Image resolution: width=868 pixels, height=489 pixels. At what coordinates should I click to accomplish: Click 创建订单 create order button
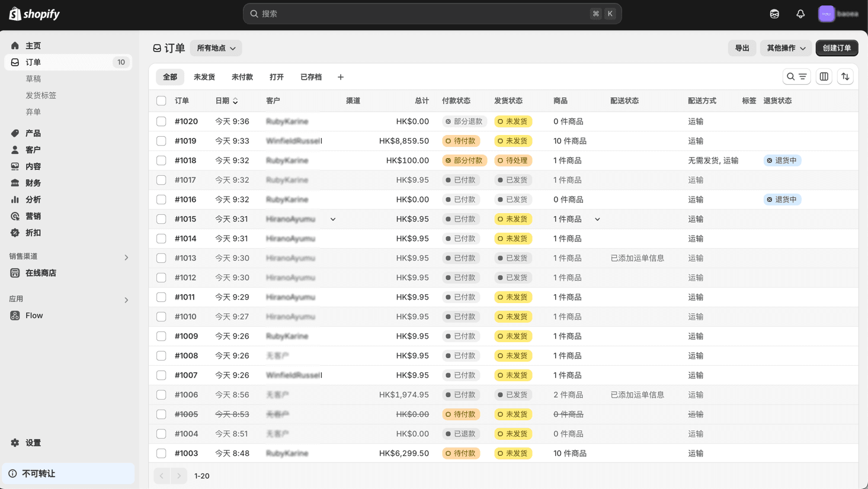pos(837,48)
